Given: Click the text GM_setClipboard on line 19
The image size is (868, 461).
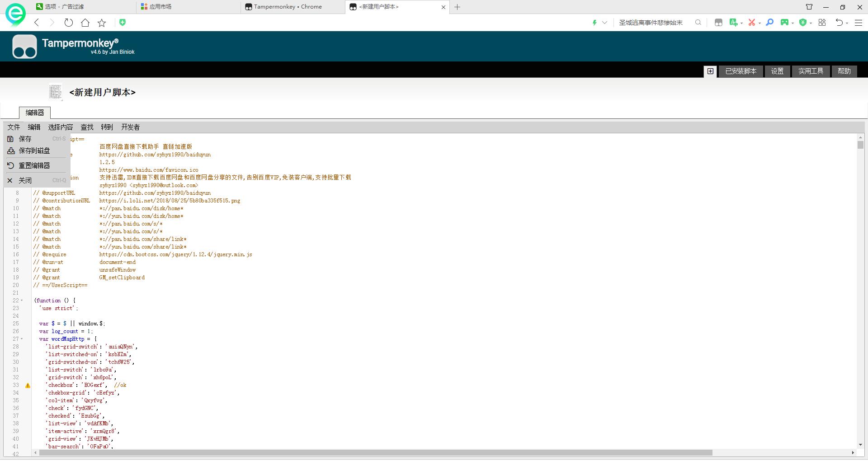Looking at the screenshot, I should point(122,278).
